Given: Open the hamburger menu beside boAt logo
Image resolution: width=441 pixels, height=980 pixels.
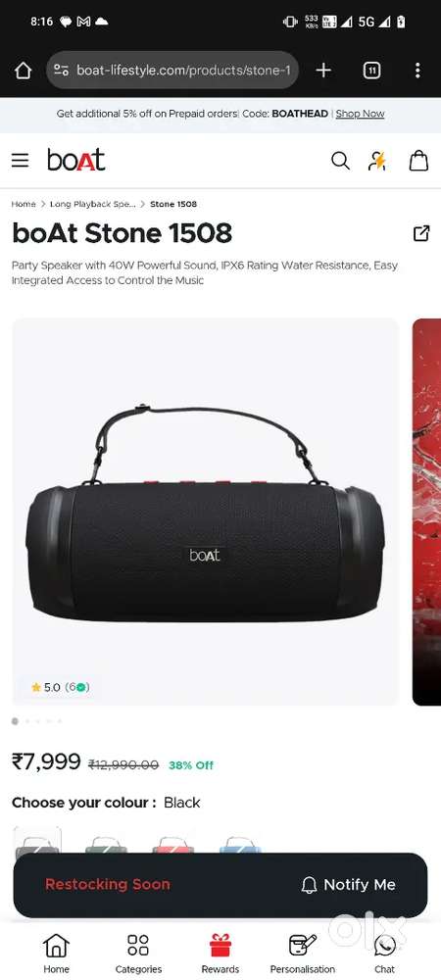Looking at the screenshot, I should click(20, 161).
